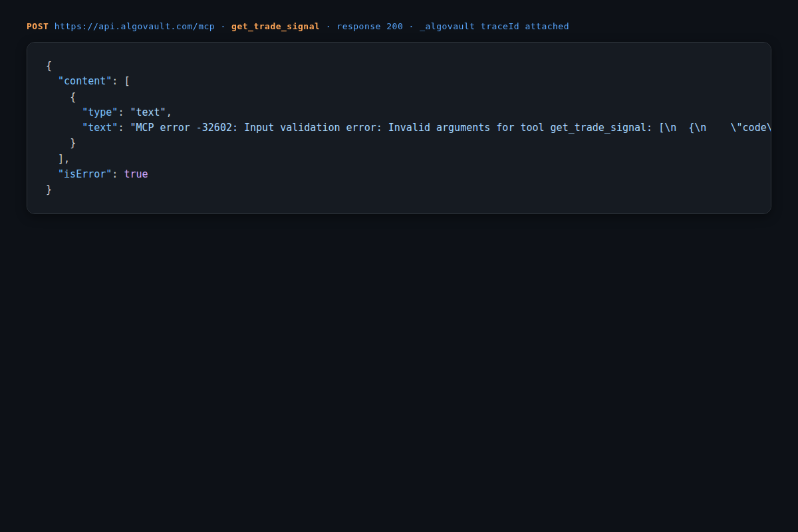Click the "isError" JSON key
This screenshot has width=798, height=532.
click(85, 174)
